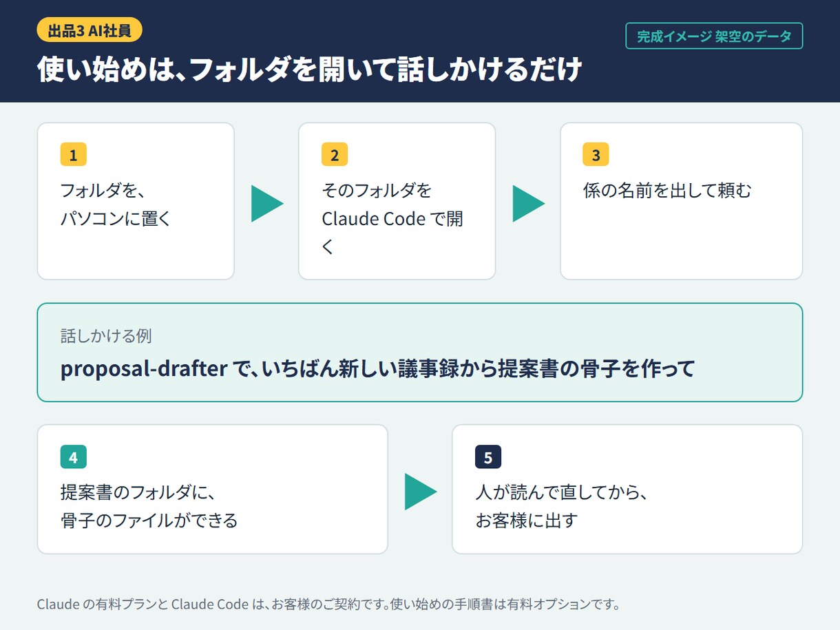The image size is (840, 630).
Task: Select the heading 使い始めは、フォルダを開いて話しかけるだけ
Action: tap(311, 70)
